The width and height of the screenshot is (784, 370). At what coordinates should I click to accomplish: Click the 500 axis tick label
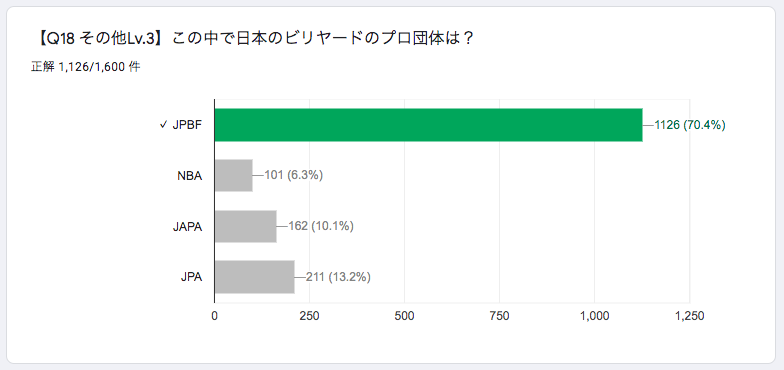pos(404,316)
